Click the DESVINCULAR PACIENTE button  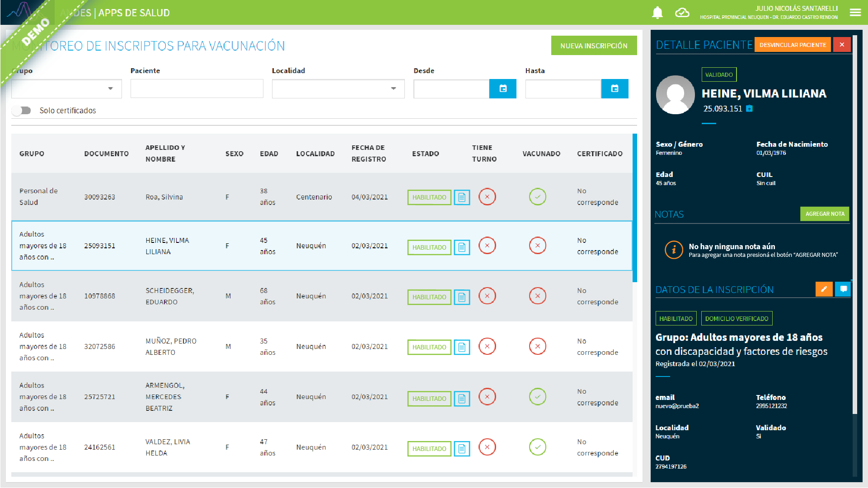tap(792, 45)
